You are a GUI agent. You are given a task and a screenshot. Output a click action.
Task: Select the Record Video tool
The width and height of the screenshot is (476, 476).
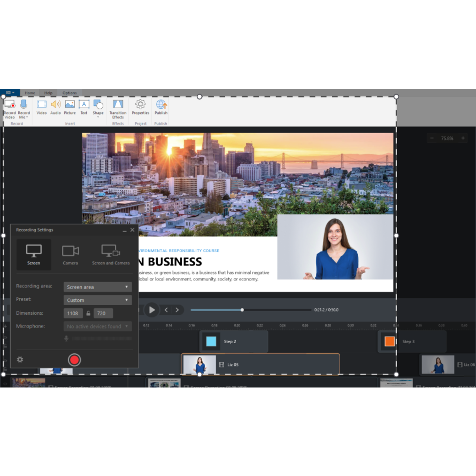10,108
